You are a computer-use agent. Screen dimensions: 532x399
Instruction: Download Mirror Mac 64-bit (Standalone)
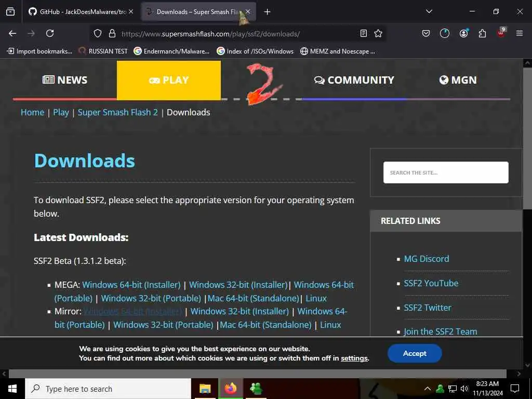[265, 325]
